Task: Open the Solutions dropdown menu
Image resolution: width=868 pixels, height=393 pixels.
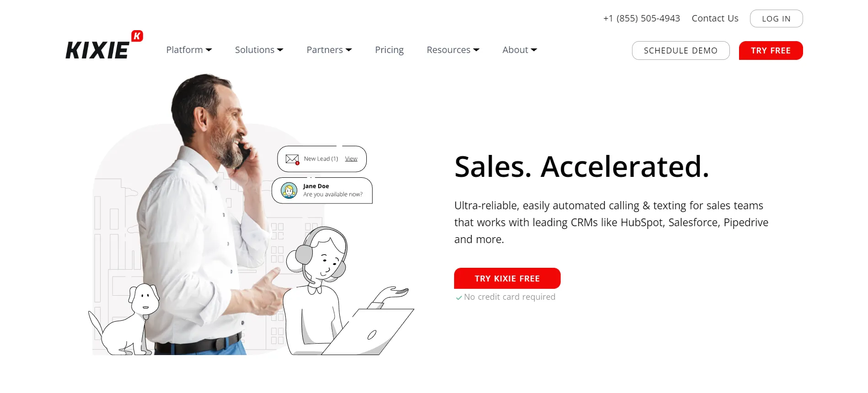Action: click(x=259, y=50)
